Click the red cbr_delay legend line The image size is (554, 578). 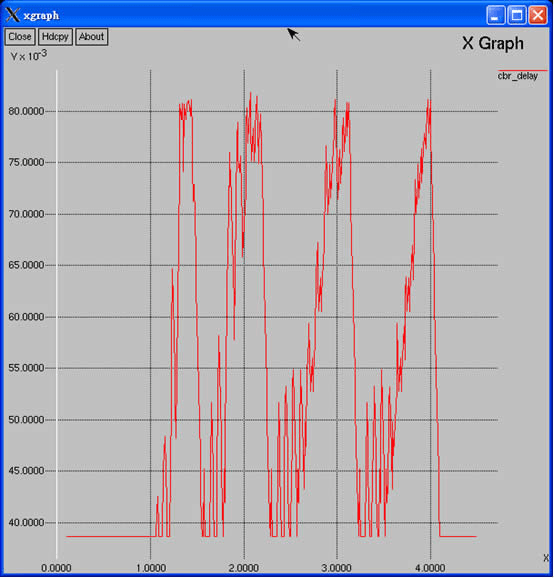click(523, 70)
